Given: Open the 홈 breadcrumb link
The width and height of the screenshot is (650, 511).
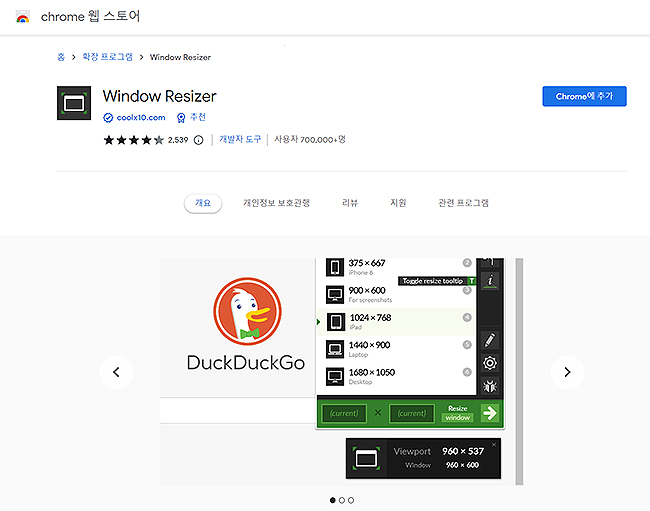Looking at the screenshot, I should coord(61,57).
